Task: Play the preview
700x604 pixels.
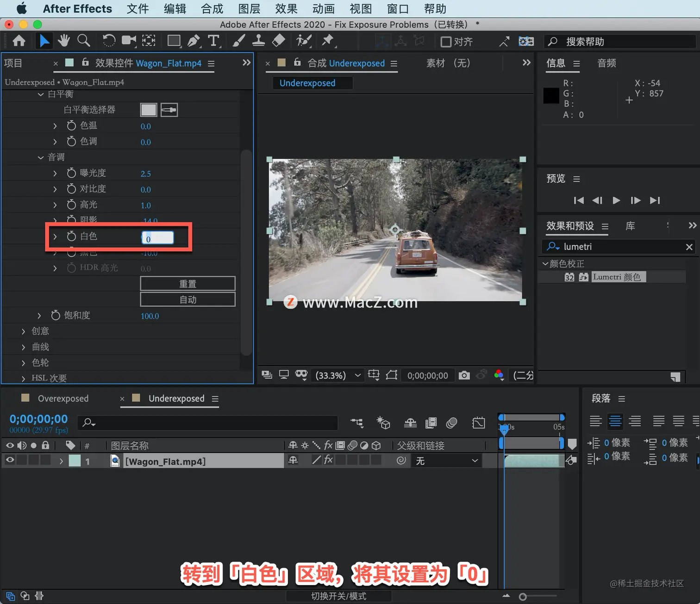Action: [x=616, y=200]
